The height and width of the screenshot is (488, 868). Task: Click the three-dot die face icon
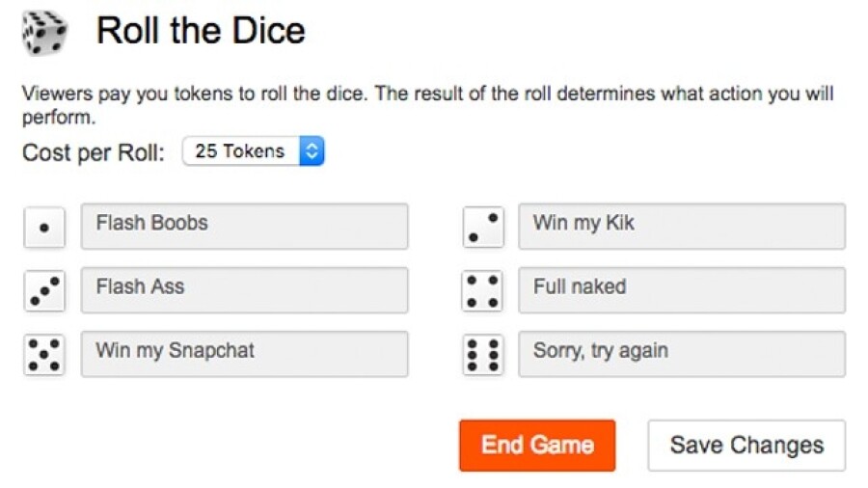44,291
